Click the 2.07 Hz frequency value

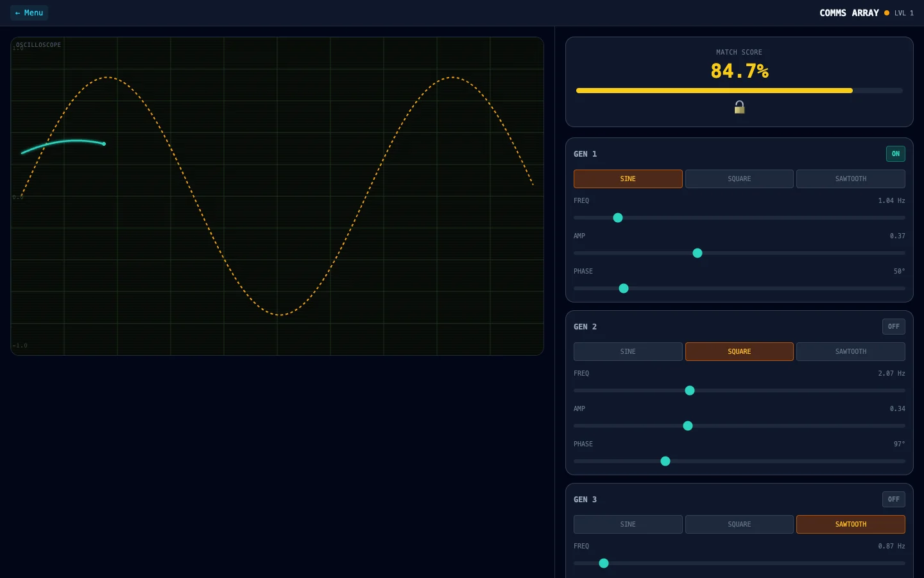pyautogui.click(x=891, y=373)
